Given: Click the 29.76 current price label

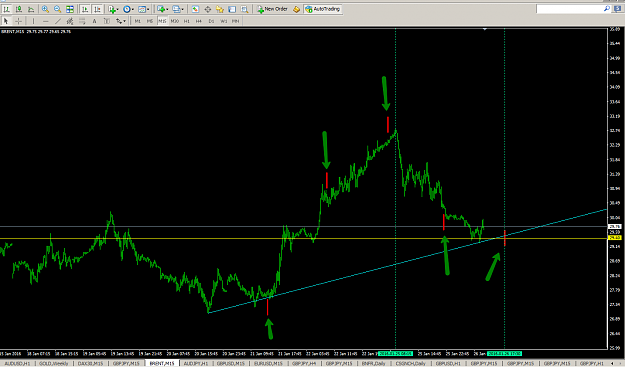Looking at the screenshot, I should (x=615, y=226).
